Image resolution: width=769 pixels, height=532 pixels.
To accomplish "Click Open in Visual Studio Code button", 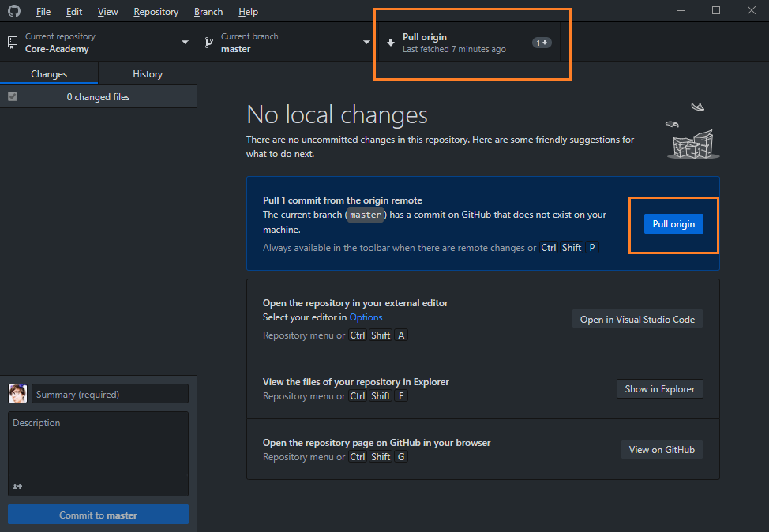I will coord(637,319).
